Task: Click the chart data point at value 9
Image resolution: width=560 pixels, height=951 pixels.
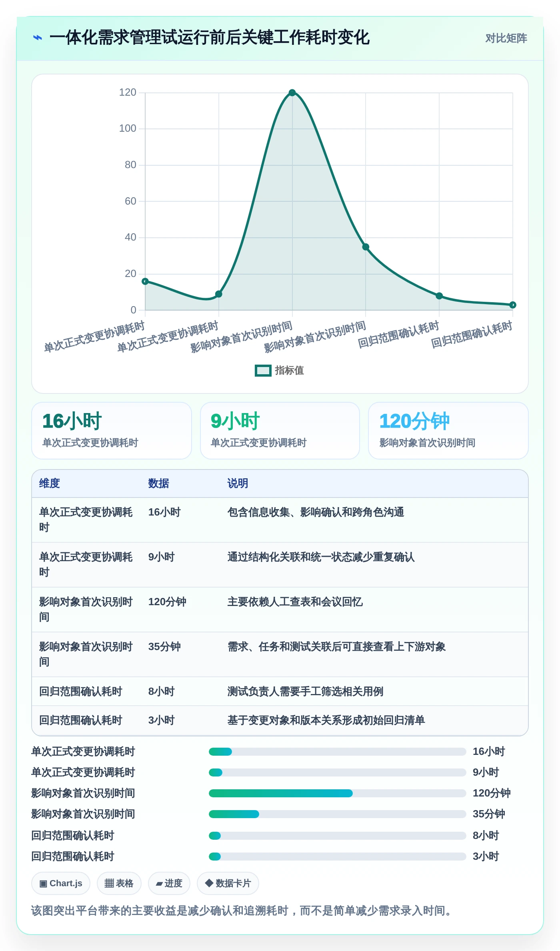Action: click(219, 294)
